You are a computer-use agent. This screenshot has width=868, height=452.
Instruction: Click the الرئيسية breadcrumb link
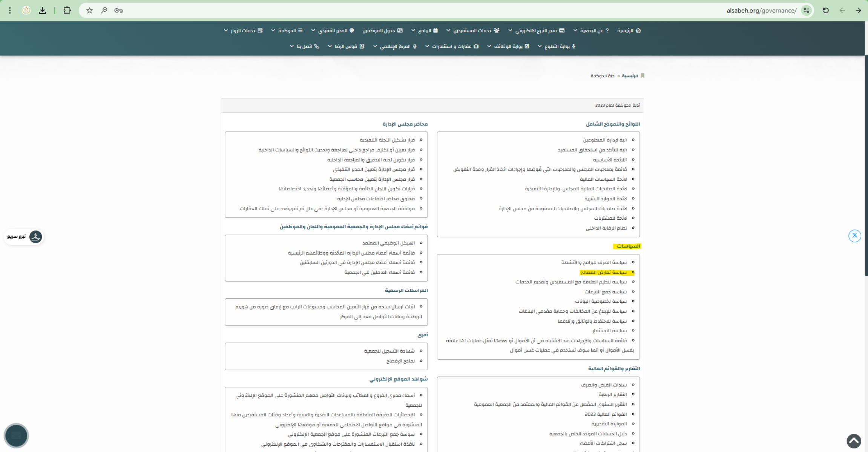(x=630, y=76)
